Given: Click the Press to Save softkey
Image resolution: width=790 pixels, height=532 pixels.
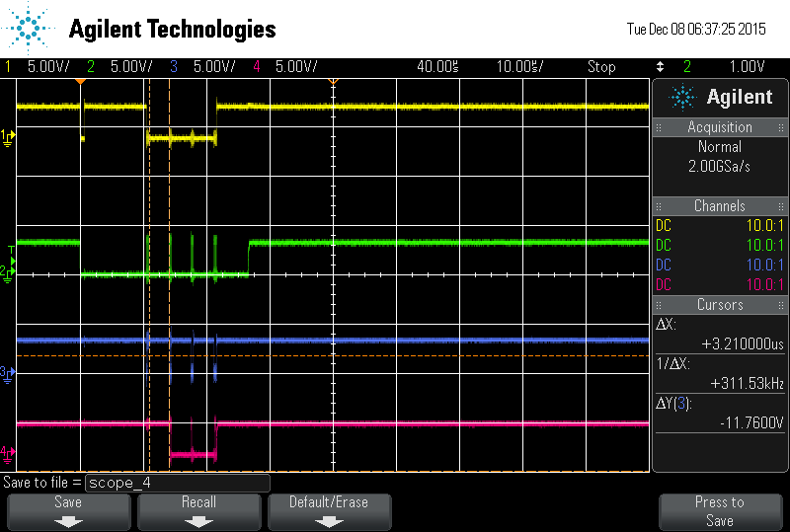Looking at the screenshot, I should 720,512.
